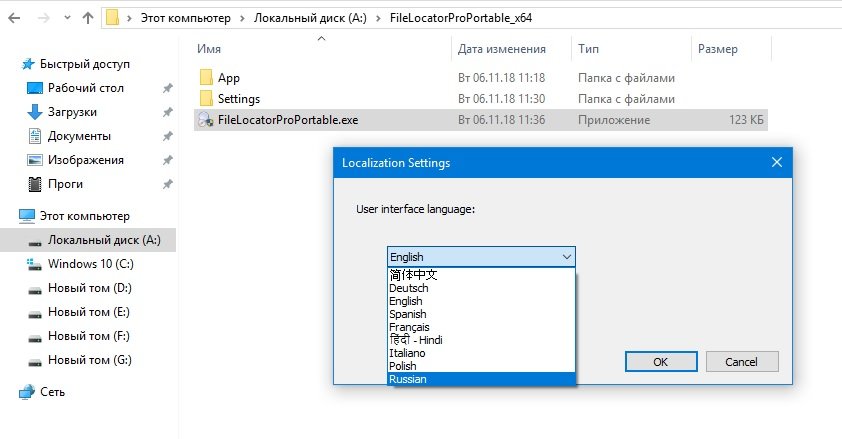842x439 pixels.
Task: Click pin icon next to 'Документы'
Action: tap(168, 136)
